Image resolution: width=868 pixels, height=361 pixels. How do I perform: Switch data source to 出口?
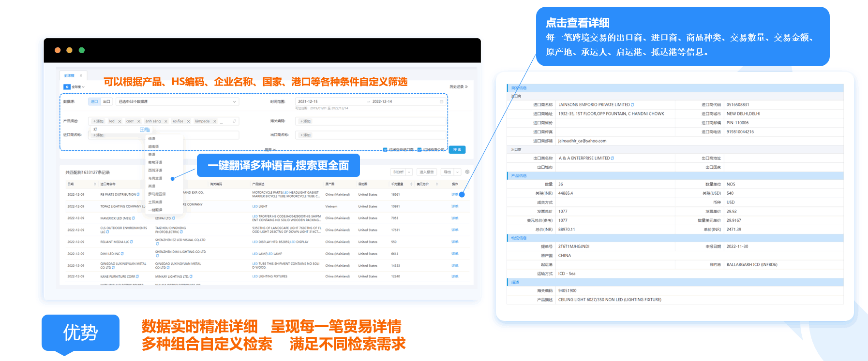tap(106, 101)
